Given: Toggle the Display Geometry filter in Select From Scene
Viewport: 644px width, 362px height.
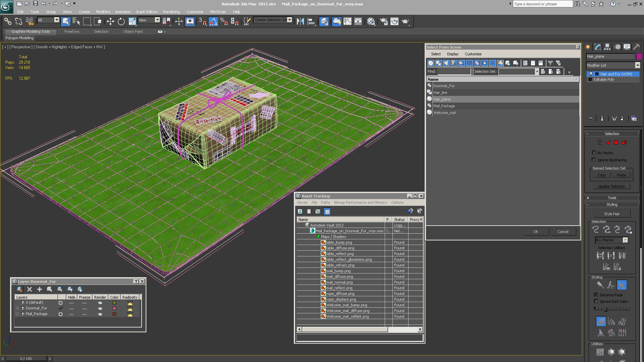Looking at the screenshot, I should (431, 63).
